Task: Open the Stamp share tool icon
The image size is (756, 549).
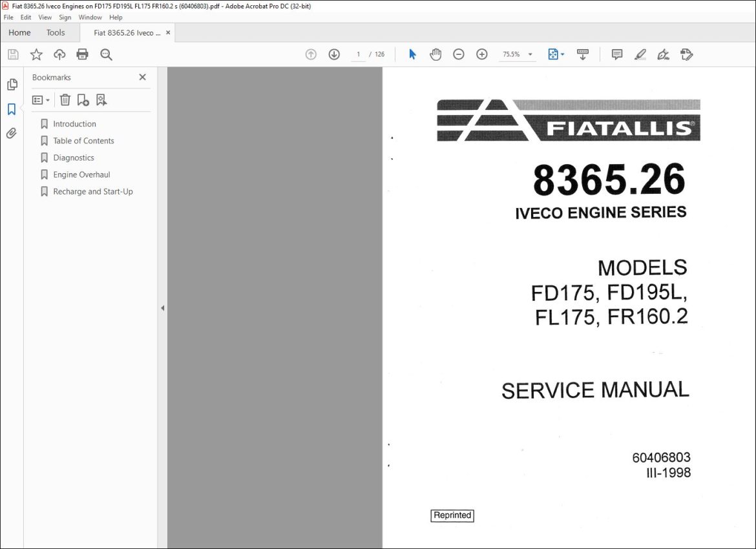Action: pyautogui.click(x=687, y=54)
